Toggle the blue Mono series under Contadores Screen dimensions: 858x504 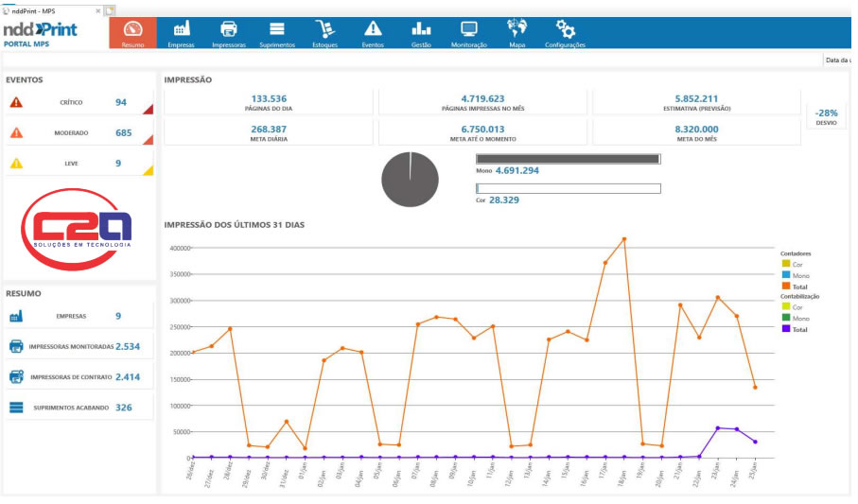[796, 275]
